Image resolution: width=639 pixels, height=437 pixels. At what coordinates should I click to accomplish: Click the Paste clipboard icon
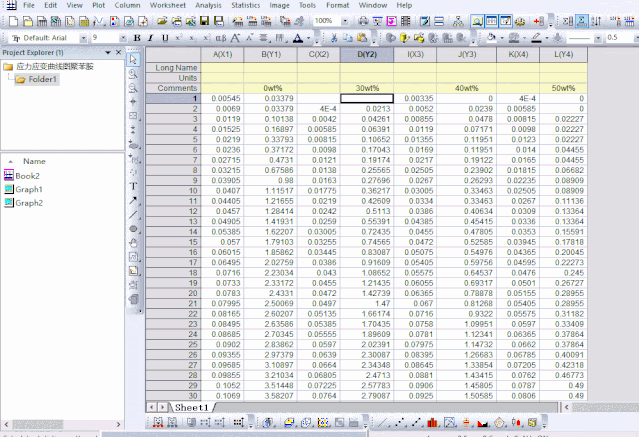point(362,38)
